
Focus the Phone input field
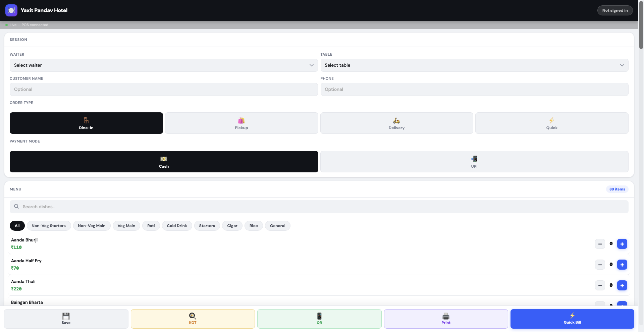(x=474, y=89)
